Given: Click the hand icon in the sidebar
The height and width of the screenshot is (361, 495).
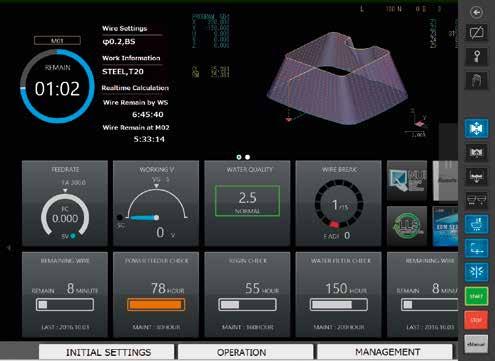Looking at the screenshot, I should click(x=476, y=81).
